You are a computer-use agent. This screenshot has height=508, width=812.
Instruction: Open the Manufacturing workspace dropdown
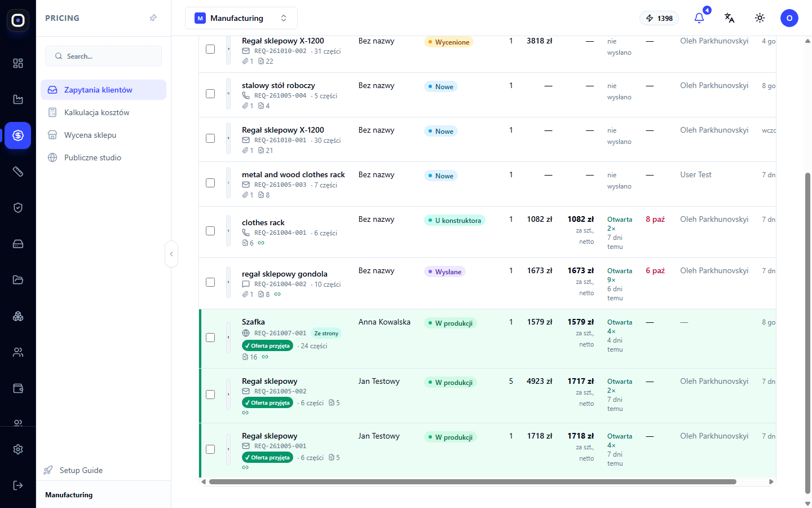(241, 18)
